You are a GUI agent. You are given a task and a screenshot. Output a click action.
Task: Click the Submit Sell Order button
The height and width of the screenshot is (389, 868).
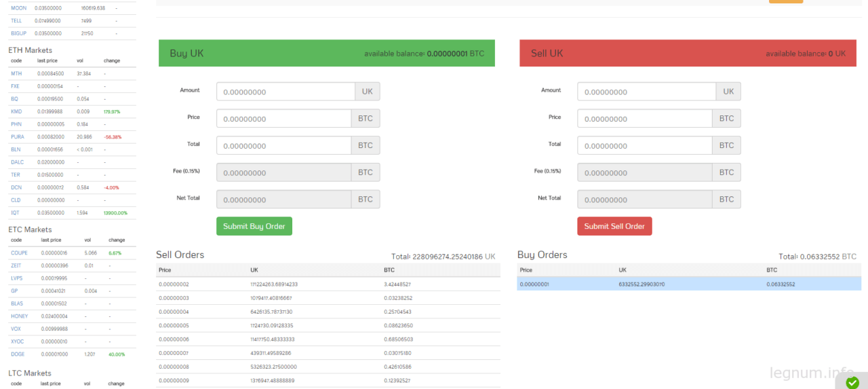point(614,226)
